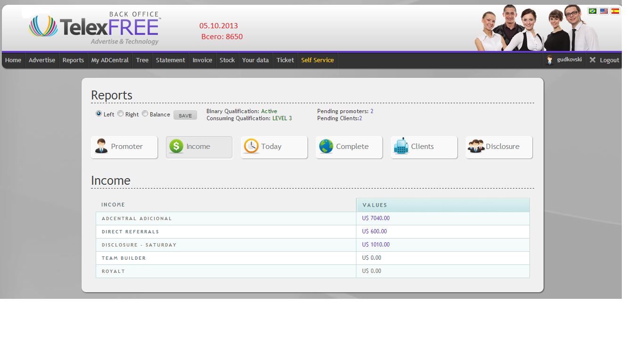
Task: Open the Stock menu item
Action: coord(227,60)
